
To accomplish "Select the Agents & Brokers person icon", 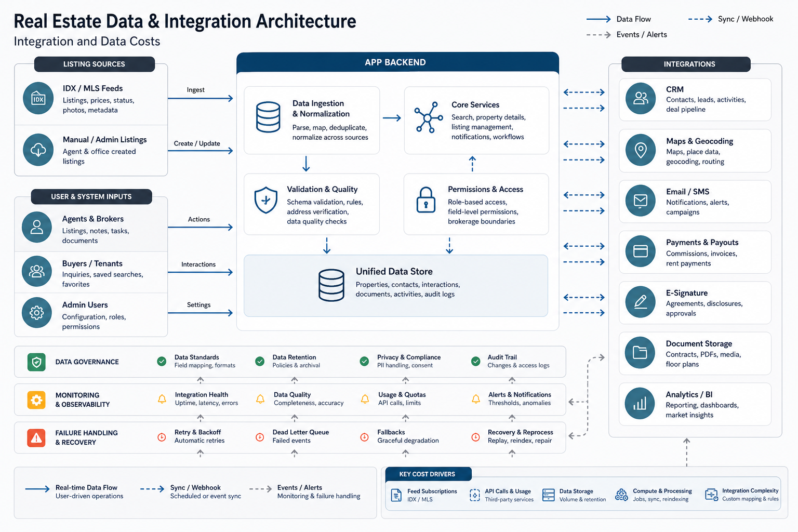I will tap(37, 227).
